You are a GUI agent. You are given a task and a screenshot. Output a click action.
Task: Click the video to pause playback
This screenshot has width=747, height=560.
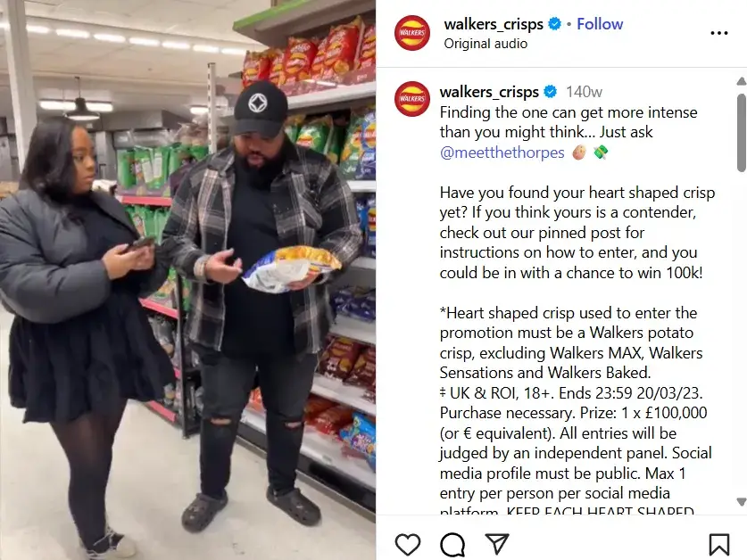pyautogui.click(x=187, y=280)
